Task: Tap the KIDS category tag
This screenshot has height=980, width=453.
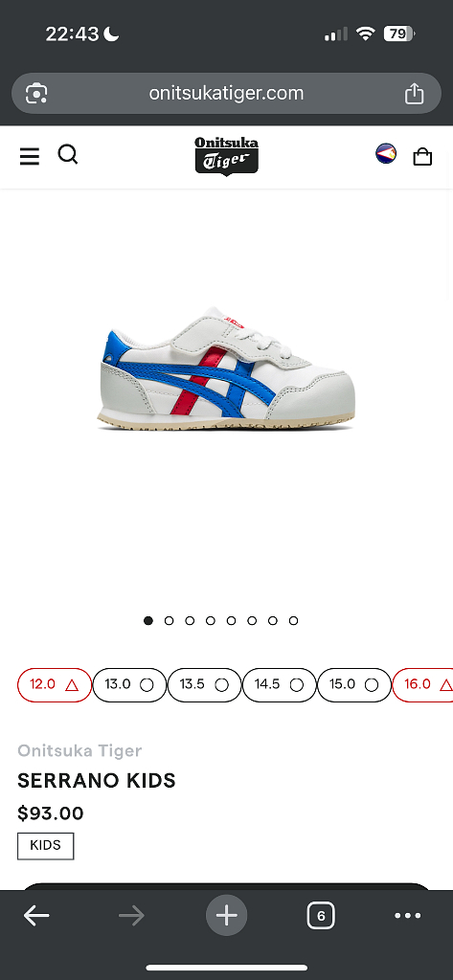Action: click(46, 846)
